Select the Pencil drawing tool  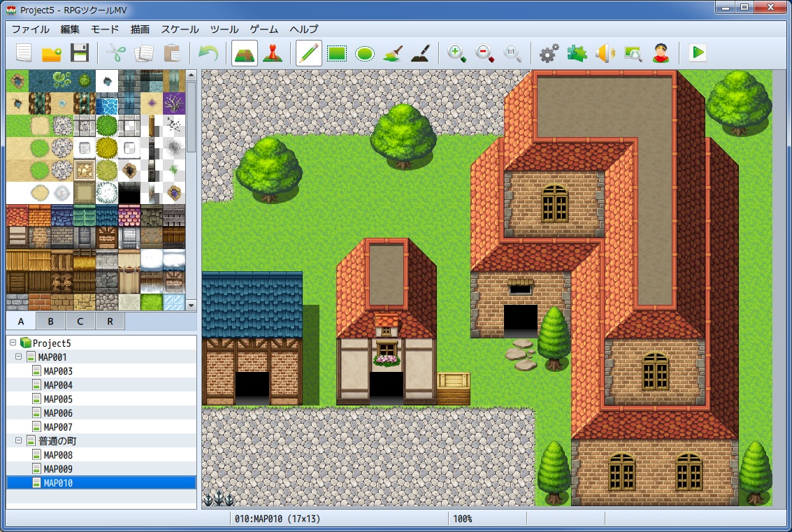pyautogui.click(x=308, y=52)
